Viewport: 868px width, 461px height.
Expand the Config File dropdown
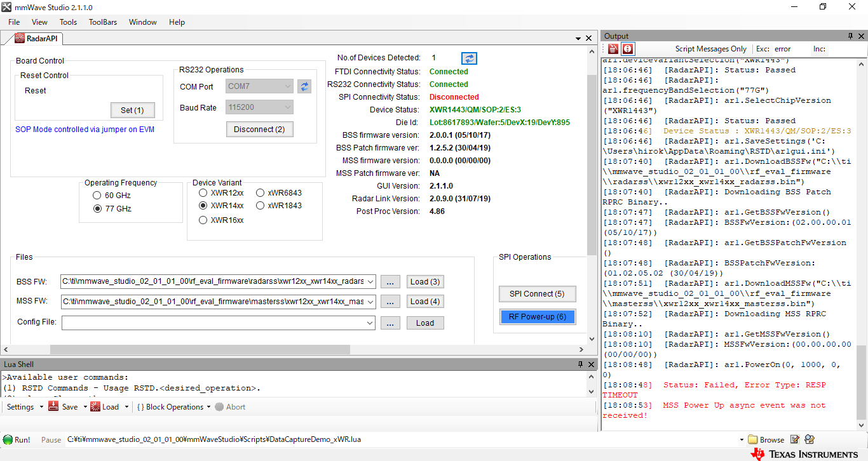click(370, 323)
